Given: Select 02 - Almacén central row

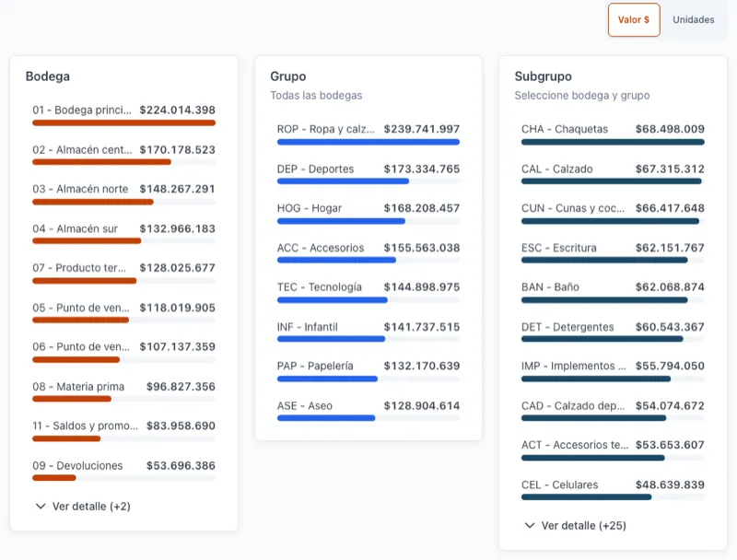Looking at the screenshot, I should tap(123, 155).
